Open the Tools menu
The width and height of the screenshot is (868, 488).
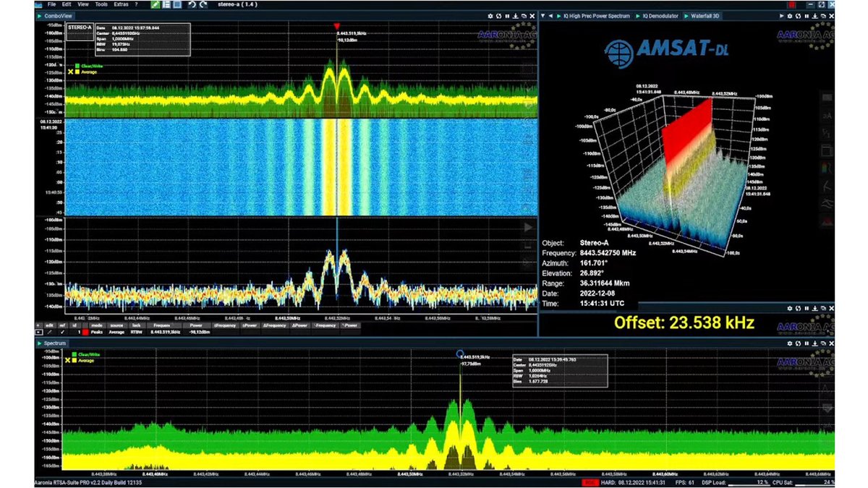[x=101, y=4]
